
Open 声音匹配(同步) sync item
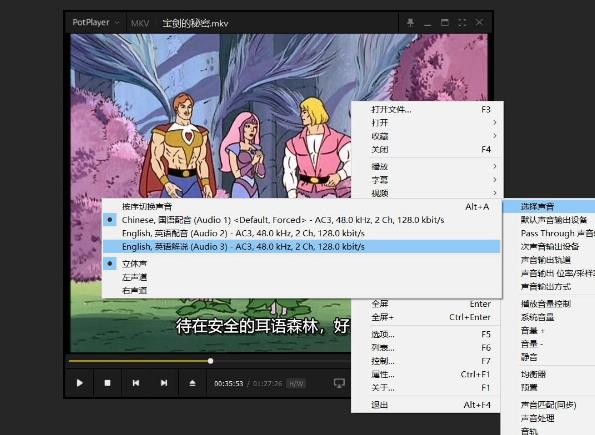(x=549, y=405)
